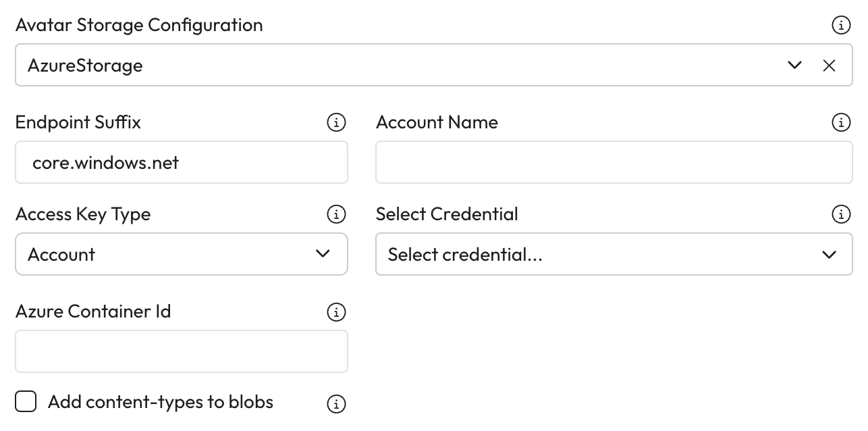Select the Azure Container Id input box
Viewport: 868px width, 431px height.
pos(181,351)
